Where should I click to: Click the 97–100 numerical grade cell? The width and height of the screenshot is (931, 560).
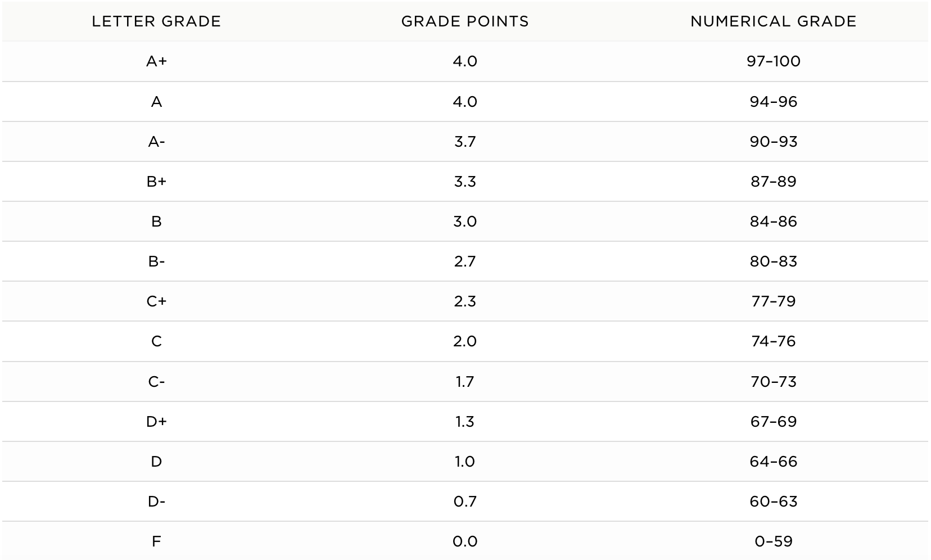pos(773,61)
